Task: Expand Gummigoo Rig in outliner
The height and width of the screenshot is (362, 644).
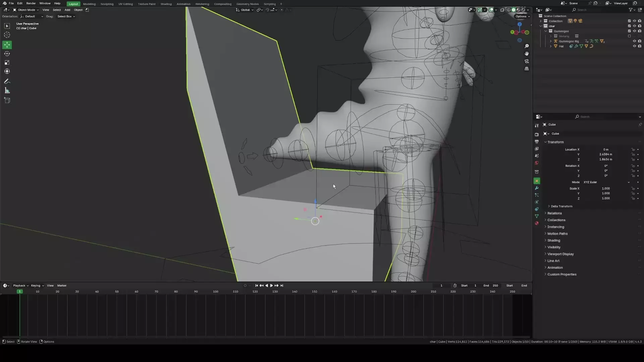Action: (551, 41)
